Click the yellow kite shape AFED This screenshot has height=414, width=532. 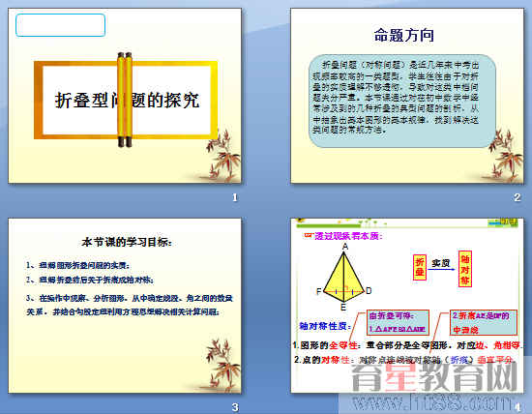(344, 278)
